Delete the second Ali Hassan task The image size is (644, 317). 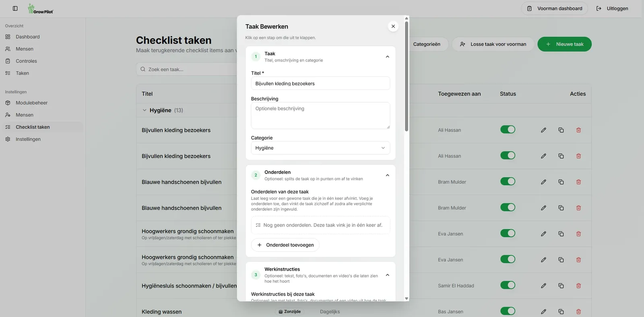click(x=578, y=156)
